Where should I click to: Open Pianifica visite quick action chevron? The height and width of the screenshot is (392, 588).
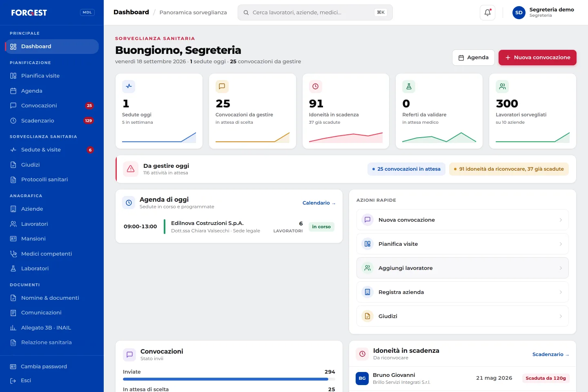pos(561,244)
